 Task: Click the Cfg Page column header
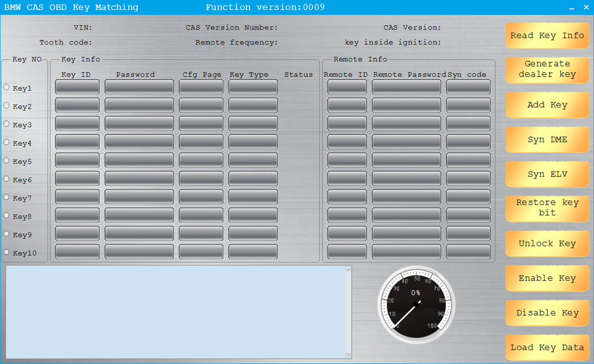tap(202, 75)
